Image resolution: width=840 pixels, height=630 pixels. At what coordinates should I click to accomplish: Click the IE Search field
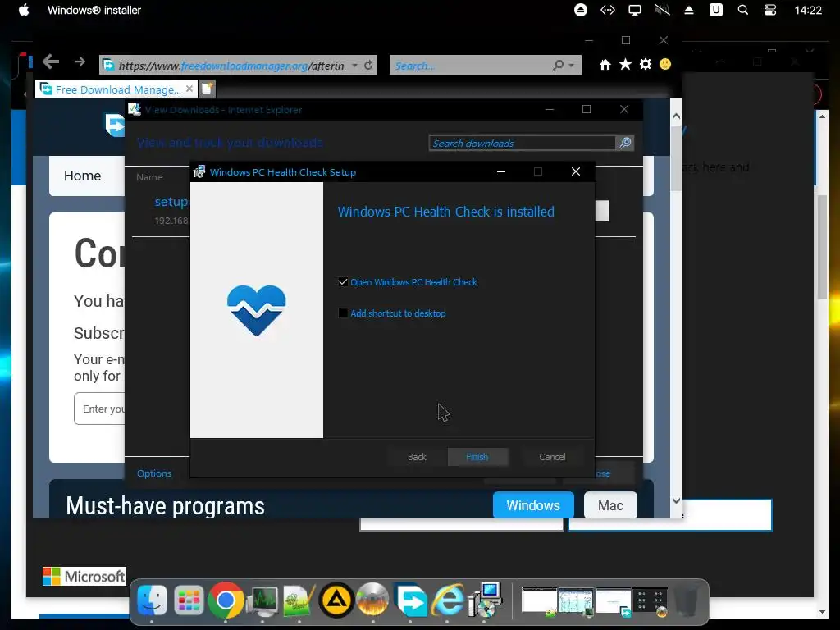pyautogui.click(x=472, y=66)
